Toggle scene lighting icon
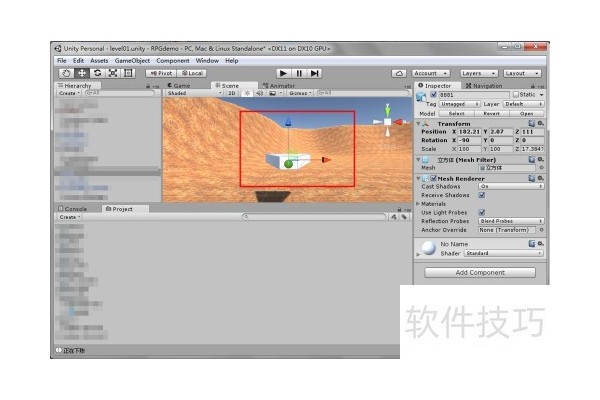The width and height of the screenshot is (600, 400). [x=247, y=93]
